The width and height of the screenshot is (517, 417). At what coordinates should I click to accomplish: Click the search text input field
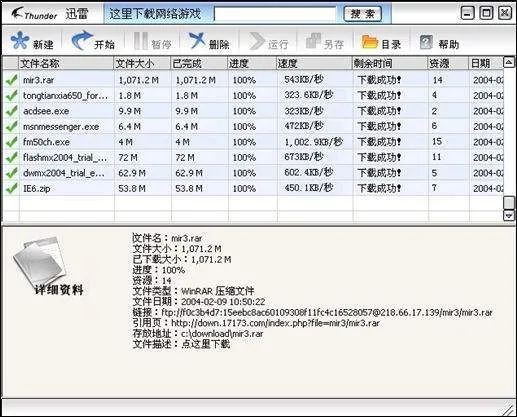click(275, 14)
